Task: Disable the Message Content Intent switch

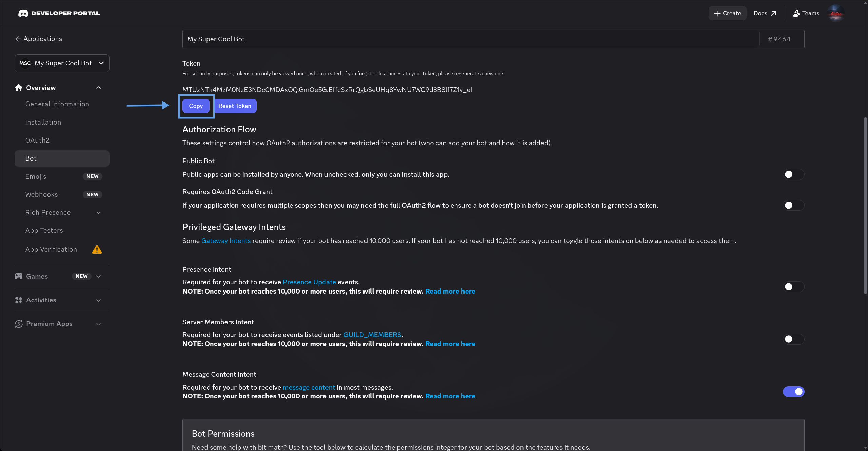Action: click(x=793, y=392)
